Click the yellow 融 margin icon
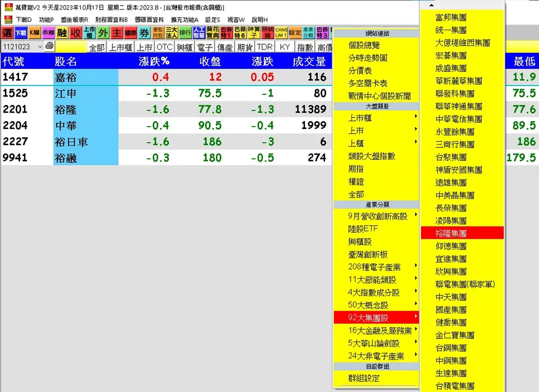This screenshot has width=539, height=392. click(62, 33)
